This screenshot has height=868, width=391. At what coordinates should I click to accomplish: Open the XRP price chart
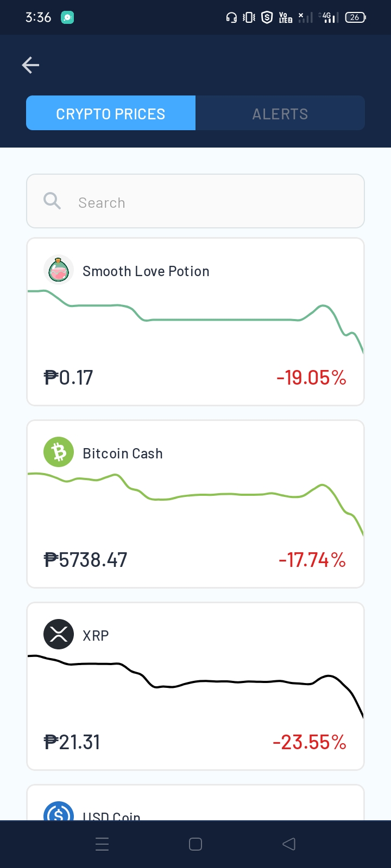click(x=195, y=686)
